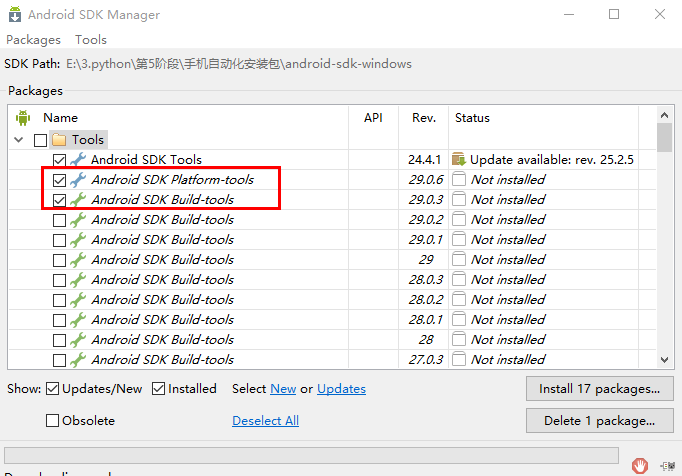Check Android SDK Build-tools 28.0.1
Screen dimensions: 682x476
[60, 320]
